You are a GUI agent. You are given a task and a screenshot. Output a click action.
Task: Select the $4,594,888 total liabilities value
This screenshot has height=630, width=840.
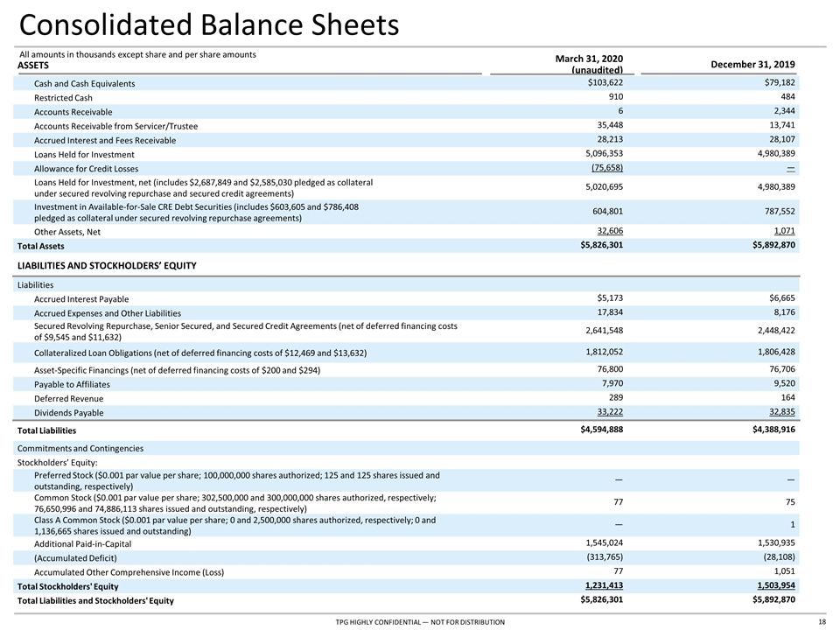click(602, 430)
